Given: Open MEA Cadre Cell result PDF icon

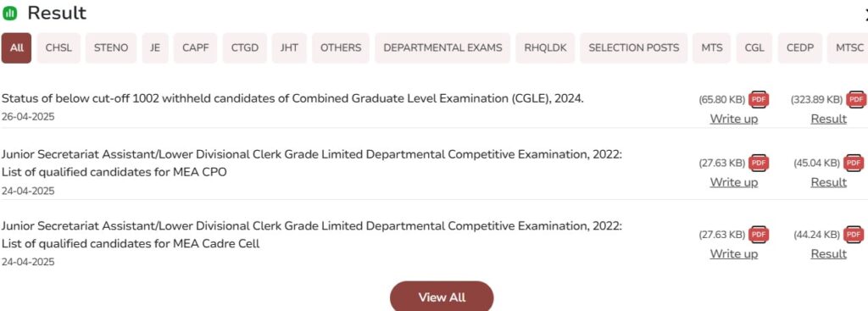Looking at the screenshot, I should pyautogui.click(x=854, y=235).
